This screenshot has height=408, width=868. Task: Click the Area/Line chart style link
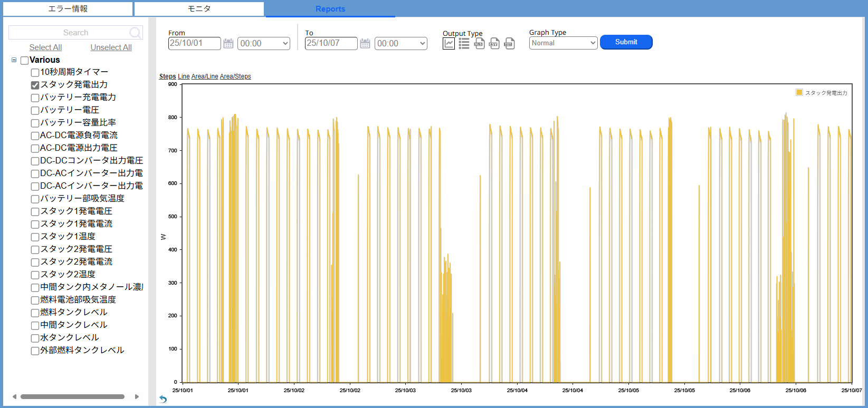(x=204, y=76)
